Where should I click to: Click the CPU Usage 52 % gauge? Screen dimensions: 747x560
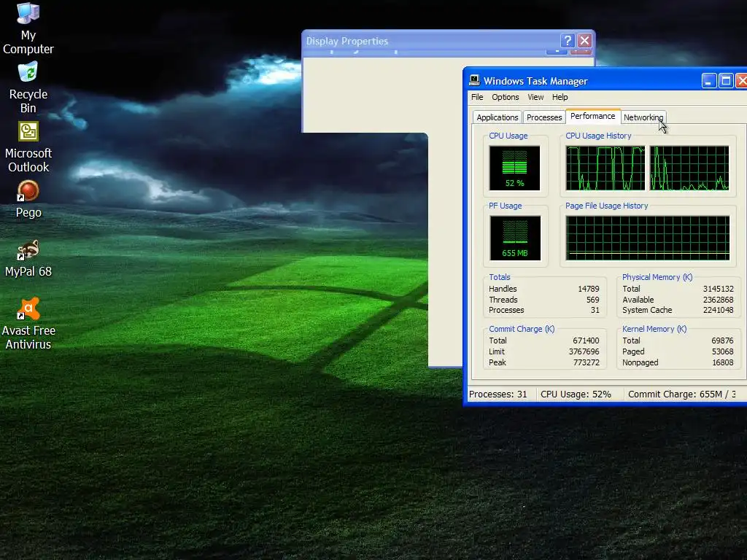(514, 168)
